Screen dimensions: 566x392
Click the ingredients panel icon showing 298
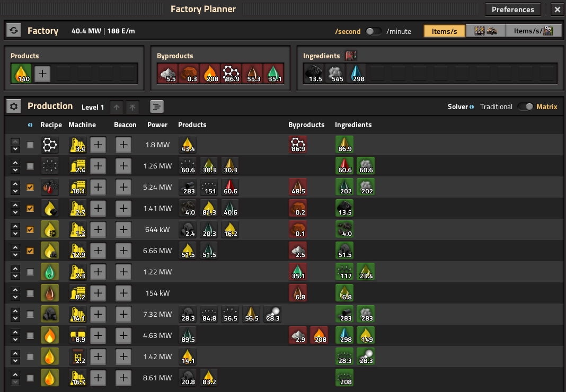(x=356, y=74)
